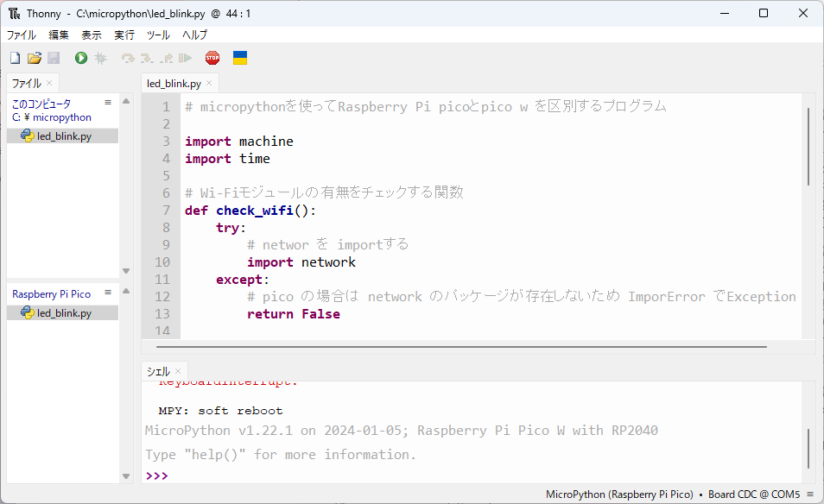Stop the backend with red STOP icon
Screen dimensions: 824x504
[212, 58]
